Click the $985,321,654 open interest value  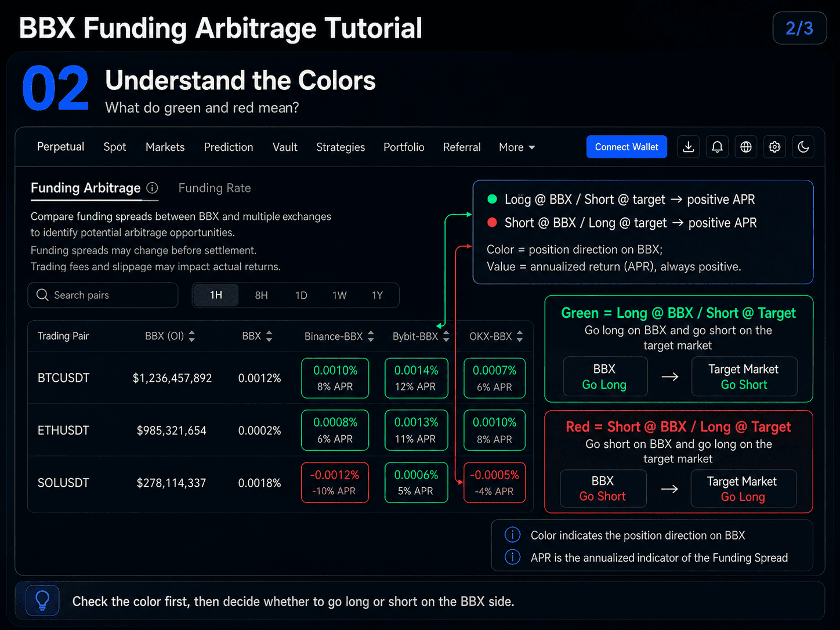tap(172, 430)
